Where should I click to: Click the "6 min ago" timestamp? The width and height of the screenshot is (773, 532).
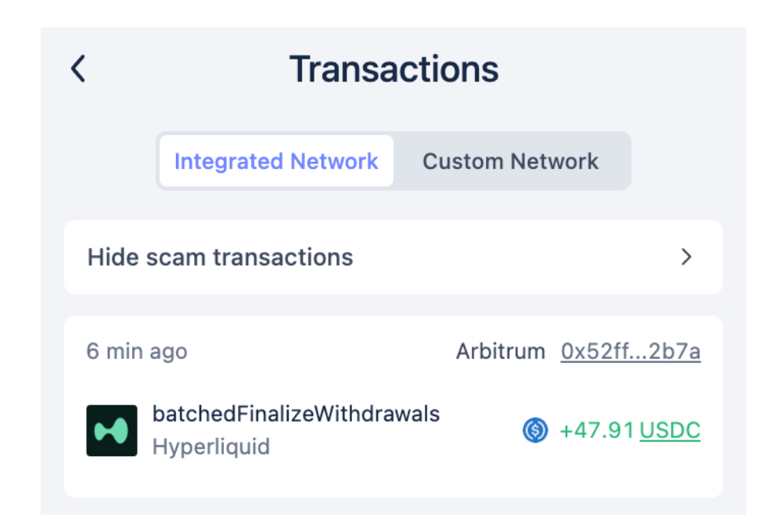pyautogui.click(x=137, y=351)
